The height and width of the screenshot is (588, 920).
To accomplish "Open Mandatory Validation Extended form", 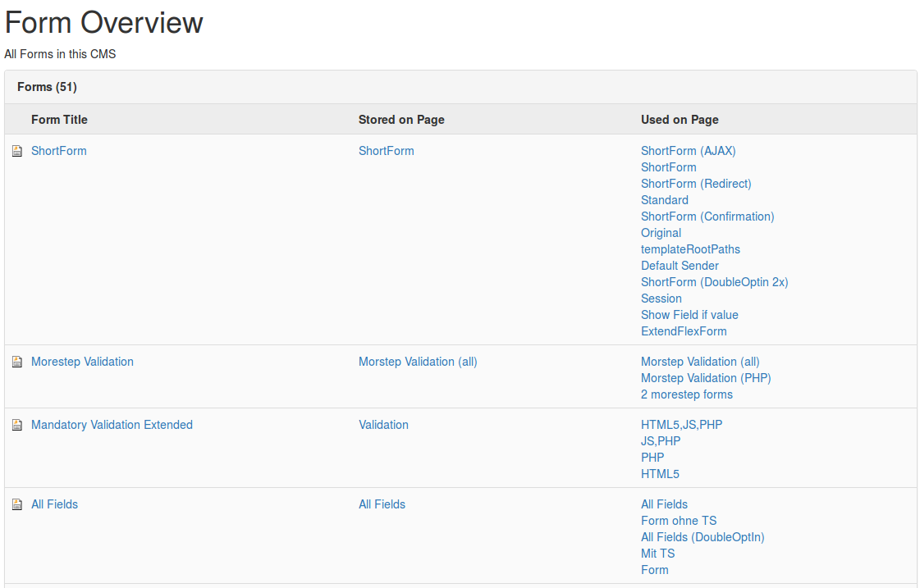I will pyautogui.click(x=112, y=425).
